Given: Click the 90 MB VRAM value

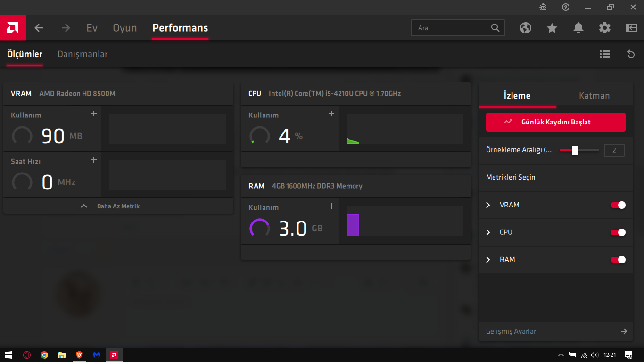Looking at the screenshot, I should coord(62,136).
